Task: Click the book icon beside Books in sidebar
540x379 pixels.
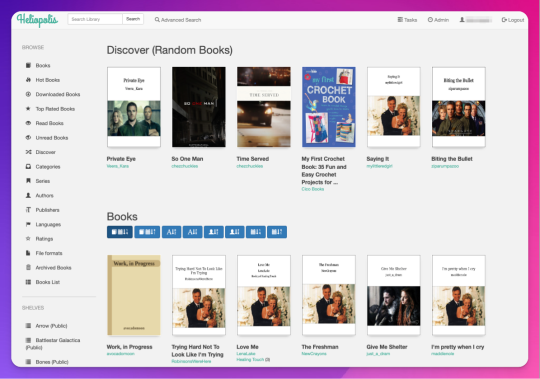Action: click(28, 65)
